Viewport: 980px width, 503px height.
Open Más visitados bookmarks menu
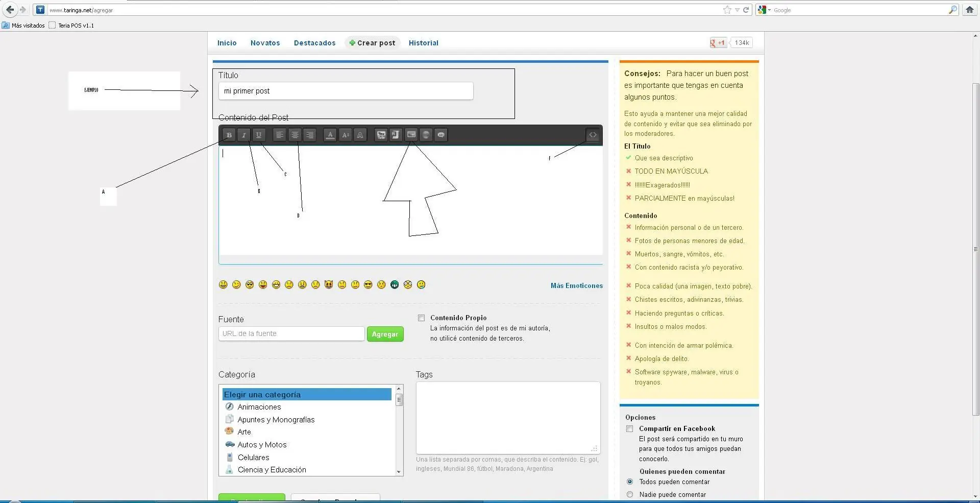(23, 25)
